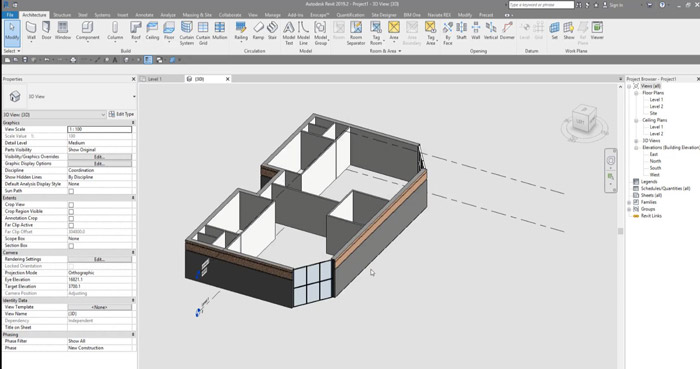The image size is (700, 369).
Task: Toggle the Crop View checkbox
Action: tap(71, 205)
